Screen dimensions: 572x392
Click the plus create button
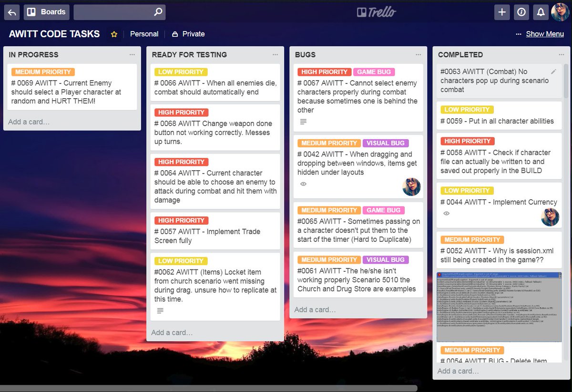click(501, 12)
